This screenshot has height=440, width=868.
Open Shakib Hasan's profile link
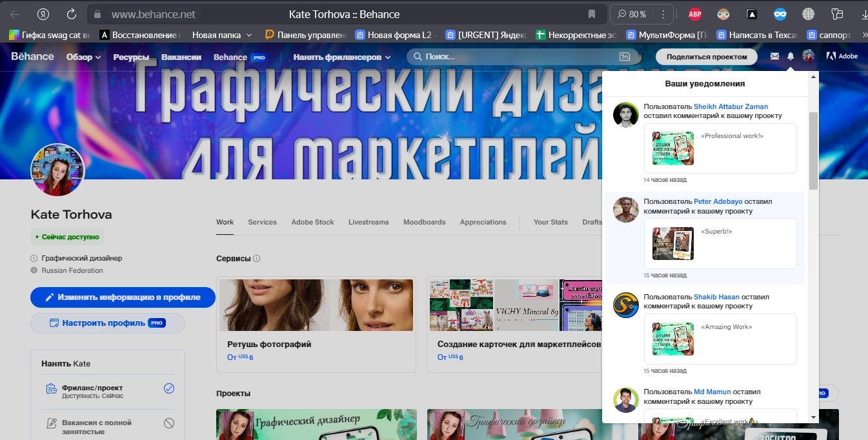pos(716,297)
